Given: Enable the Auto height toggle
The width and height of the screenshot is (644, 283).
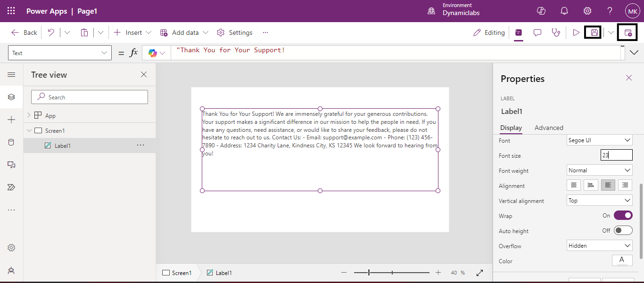Looking at the screenshot, I should [x=623, y=231].
